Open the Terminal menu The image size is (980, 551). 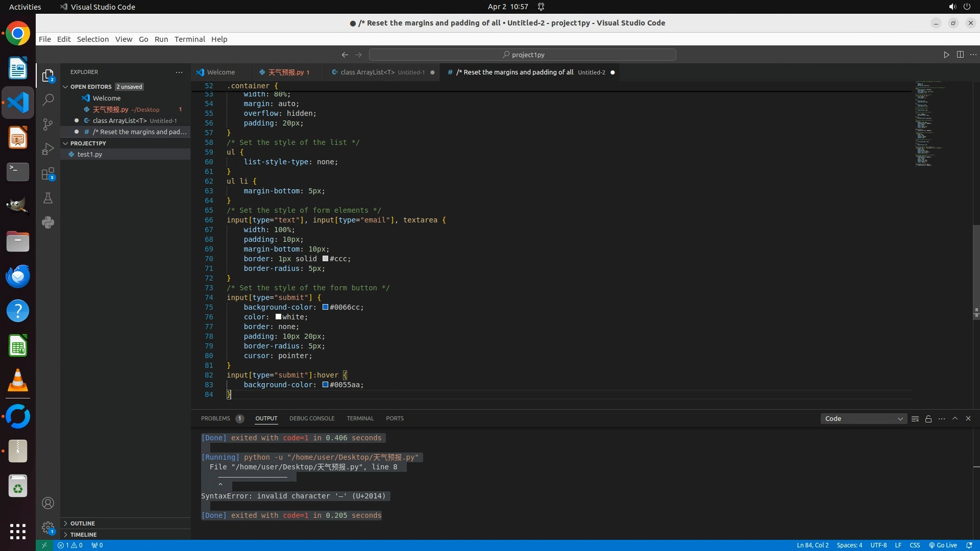(189, 39)
